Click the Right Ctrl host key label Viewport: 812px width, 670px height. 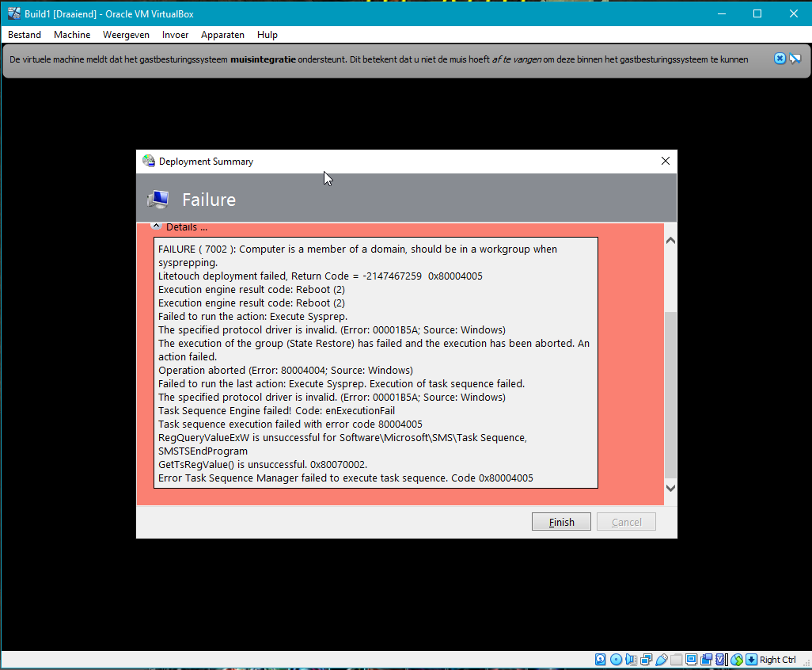point(778,660)
